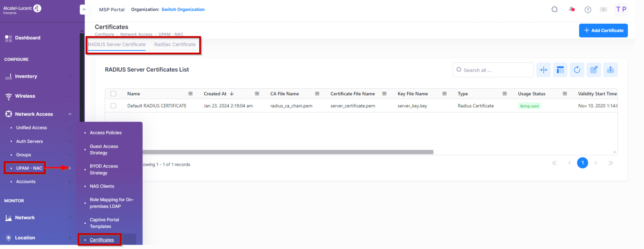Open Role Mapping for On-premises LDAP
The height and width of the screenshot is (249, 644).
[x=112, y=203]
